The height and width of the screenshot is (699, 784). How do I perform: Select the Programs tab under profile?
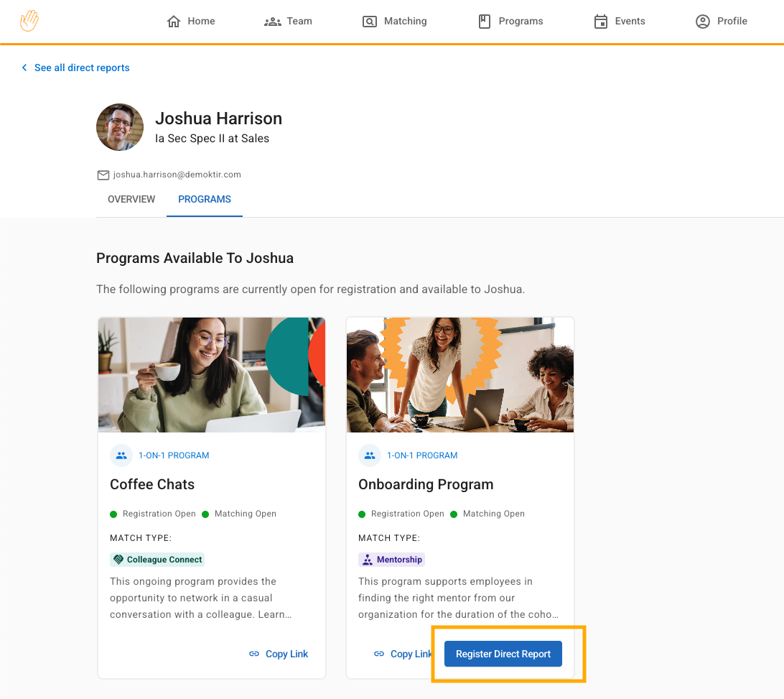205,199
